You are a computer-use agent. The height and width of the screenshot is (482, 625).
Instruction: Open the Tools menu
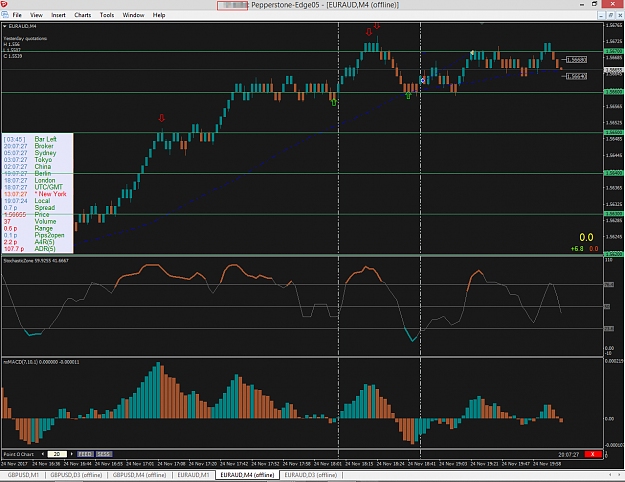[107, 15]
